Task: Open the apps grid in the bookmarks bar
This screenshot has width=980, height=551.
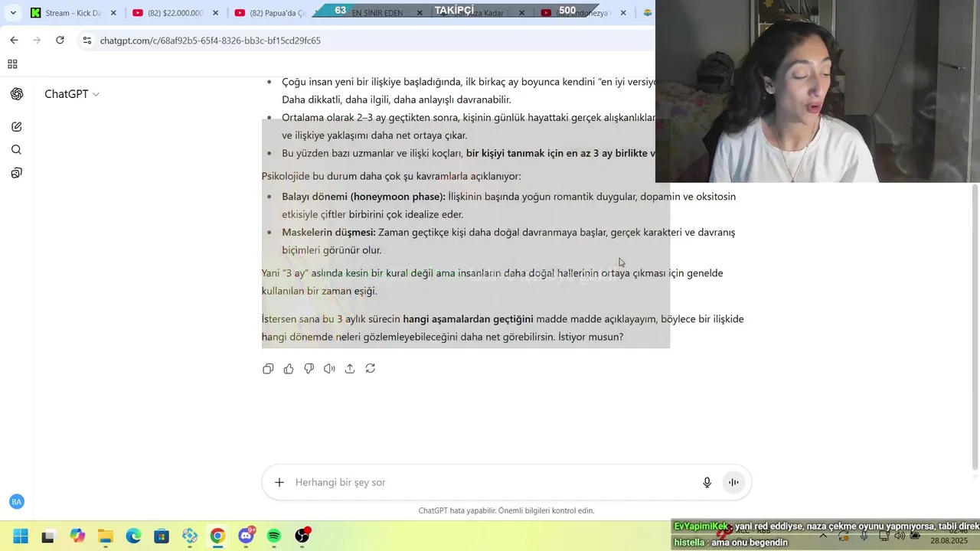Action: click(12, 64)
